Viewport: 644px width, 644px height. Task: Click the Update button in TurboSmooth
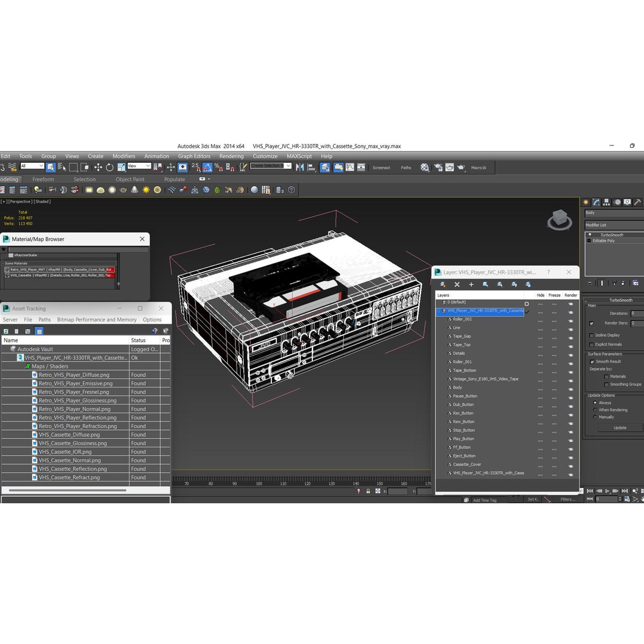[620, 428]
